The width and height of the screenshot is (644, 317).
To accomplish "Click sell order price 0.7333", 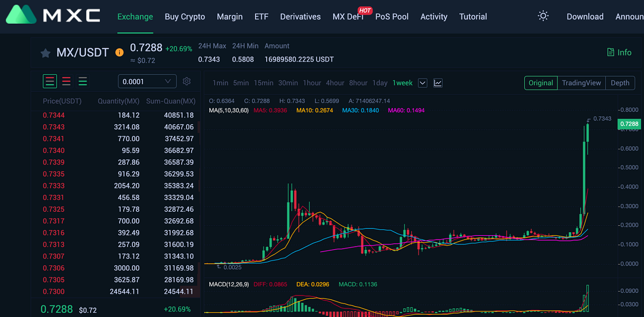I will (x=54, y=186).
